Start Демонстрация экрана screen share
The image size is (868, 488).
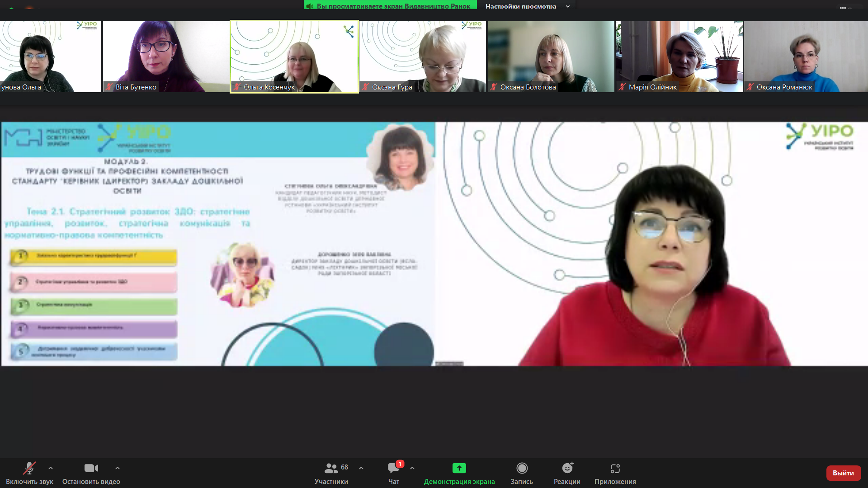459,473
